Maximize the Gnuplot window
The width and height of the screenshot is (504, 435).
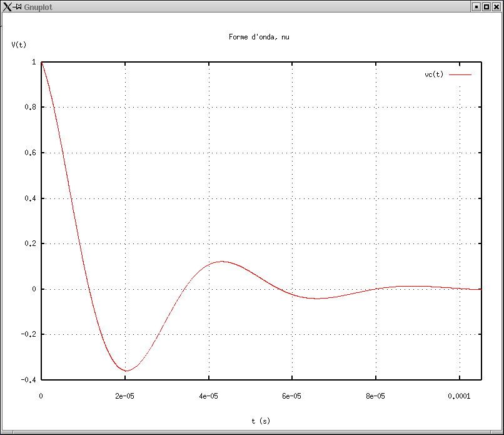pos(486,6)
